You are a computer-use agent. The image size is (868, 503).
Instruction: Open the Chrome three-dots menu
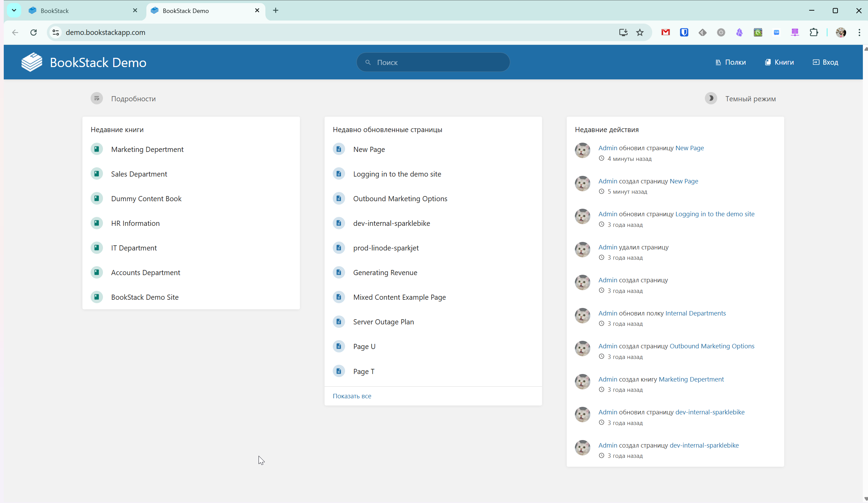859,33
